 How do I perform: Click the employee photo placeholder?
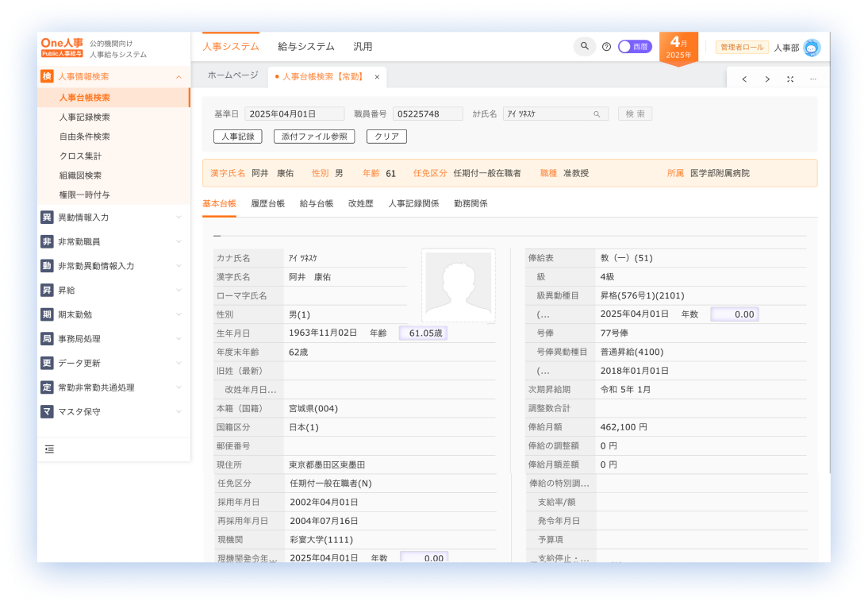pos(459,286)
